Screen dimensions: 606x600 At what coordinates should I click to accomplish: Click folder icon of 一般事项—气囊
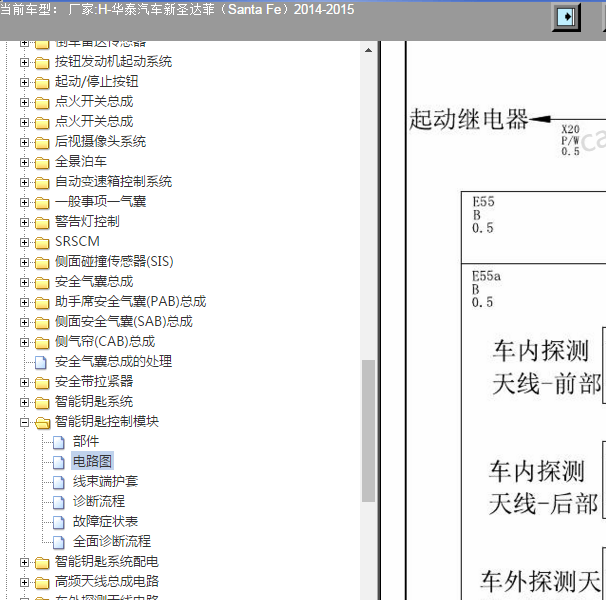42,203
